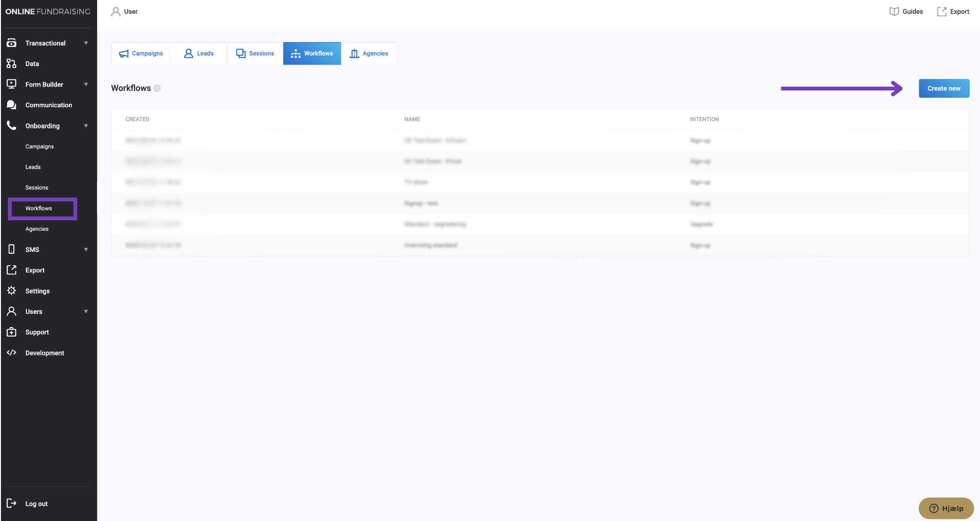Click the Guides book icon

(894, 11)
